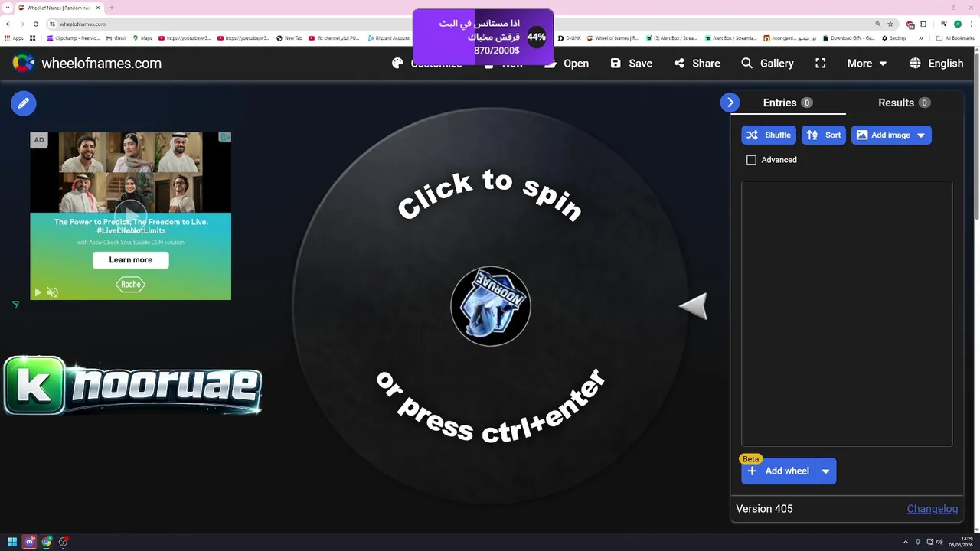Open the tab search dropdown at the top left
This screenshot has height=551, width=980.
[x=7, y=8]
